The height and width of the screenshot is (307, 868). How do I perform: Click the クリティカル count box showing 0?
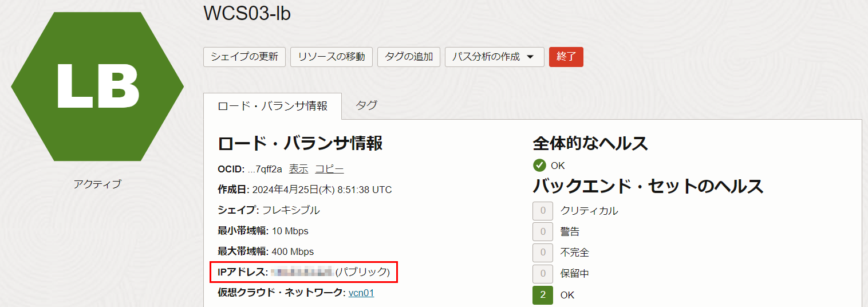point(543,211)
